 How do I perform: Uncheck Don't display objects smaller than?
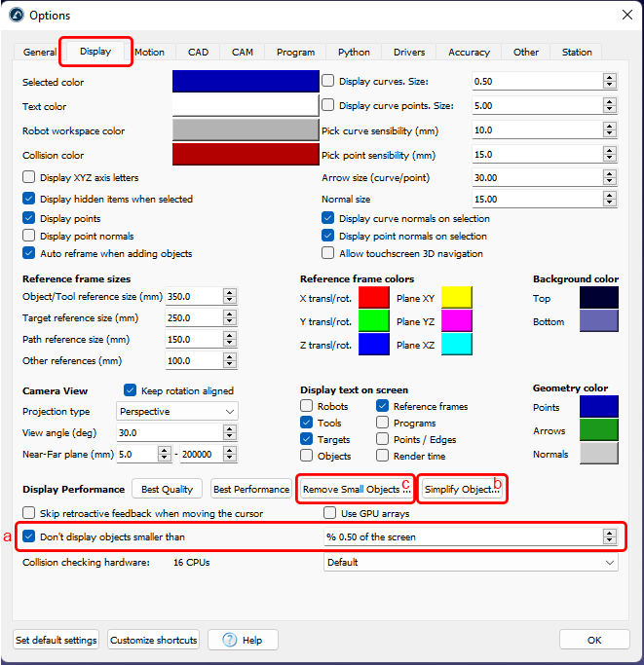(29, 536)
